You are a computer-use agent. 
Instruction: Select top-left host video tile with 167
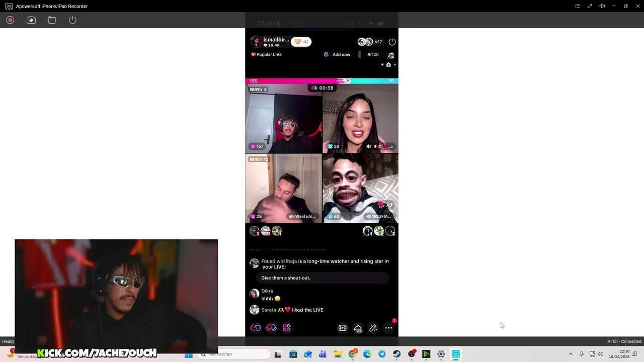click(x=283, y=119)
